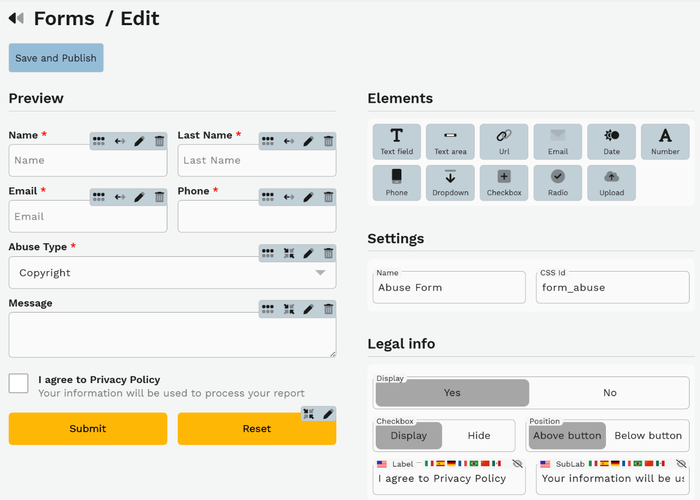Viewport: 700px width, 500px height.
Task: Toggle width arrow on Last Name field
Action: coord(289,141)
